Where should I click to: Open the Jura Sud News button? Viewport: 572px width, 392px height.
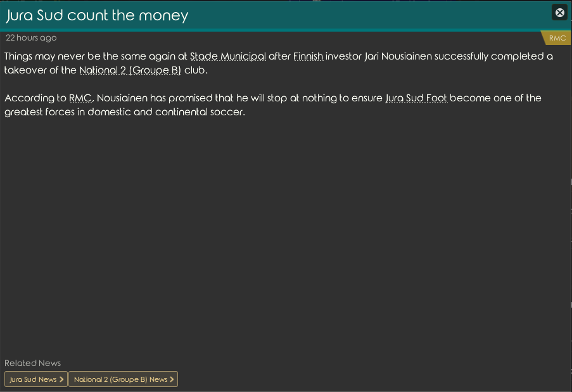pos(36,379)
